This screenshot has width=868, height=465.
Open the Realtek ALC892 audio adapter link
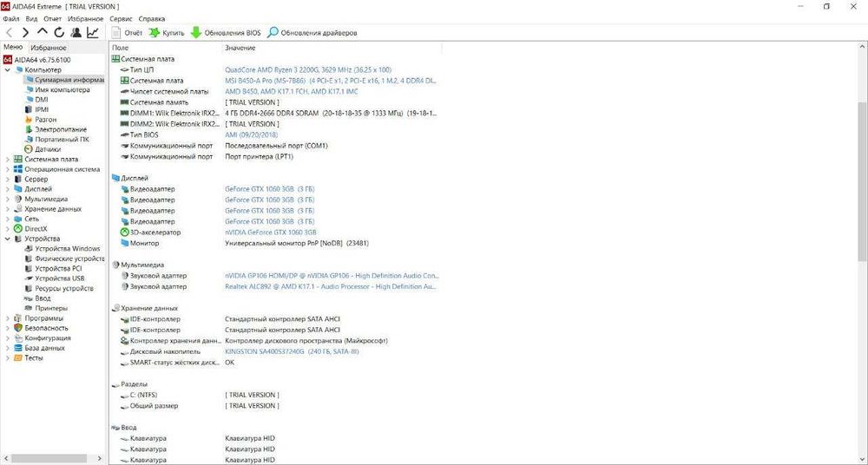point(331,287)
